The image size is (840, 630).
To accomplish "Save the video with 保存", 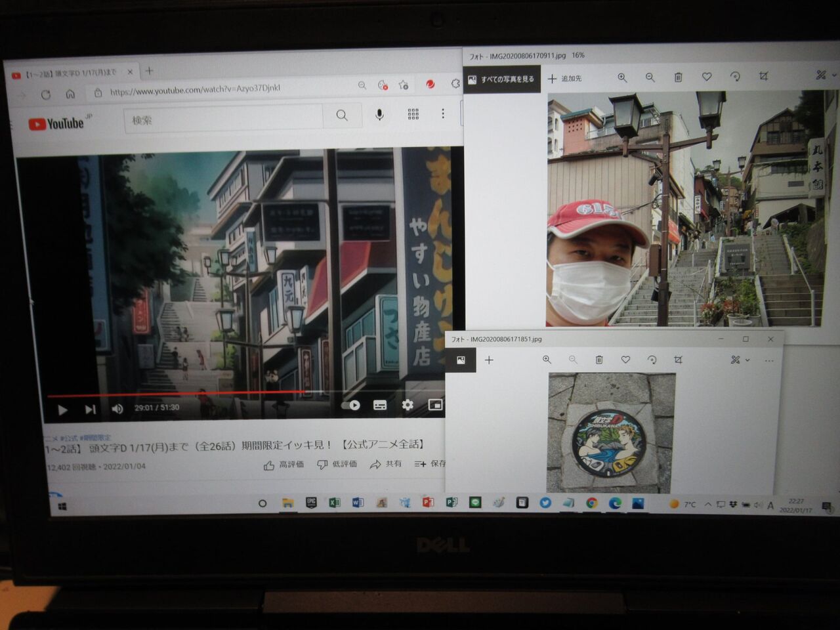I will (430, 464).
